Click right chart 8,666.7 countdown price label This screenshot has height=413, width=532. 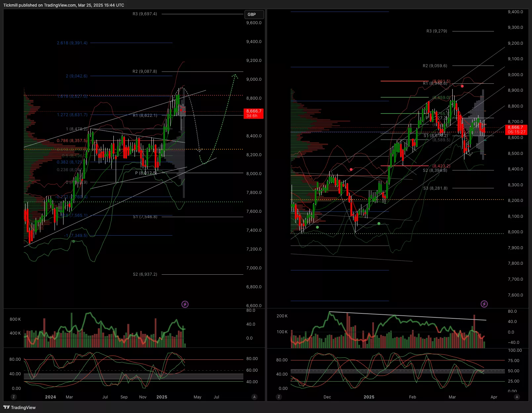[516, 130]
